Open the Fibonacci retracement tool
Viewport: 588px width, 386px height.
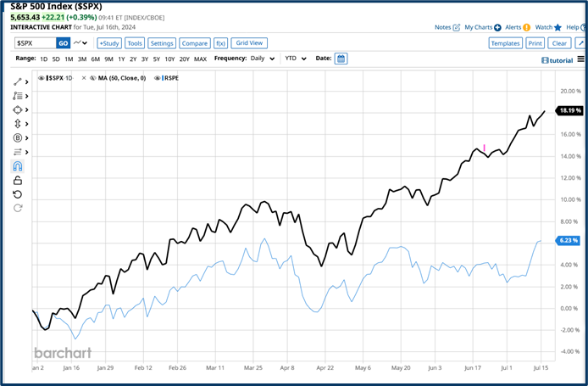tap(18, 96)
